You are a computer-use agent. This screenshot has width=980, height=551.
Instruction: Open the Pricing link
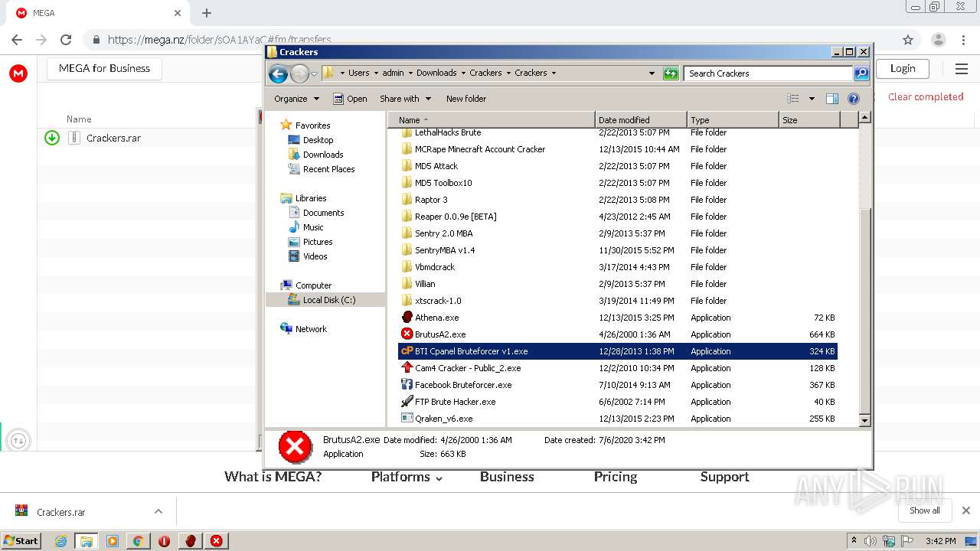(616, 477)
